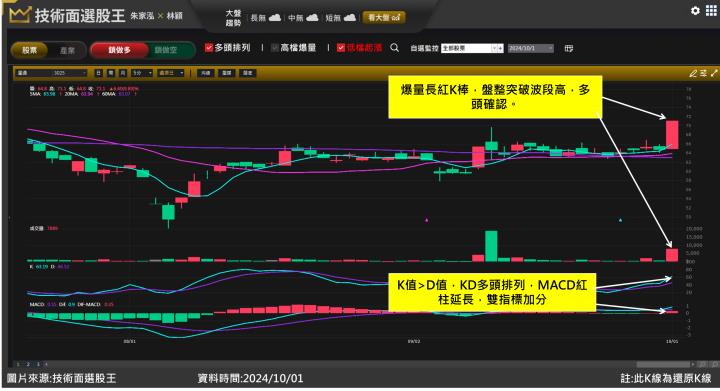Select daily 日 period button

pyautogui.click(x=98, y=73)
